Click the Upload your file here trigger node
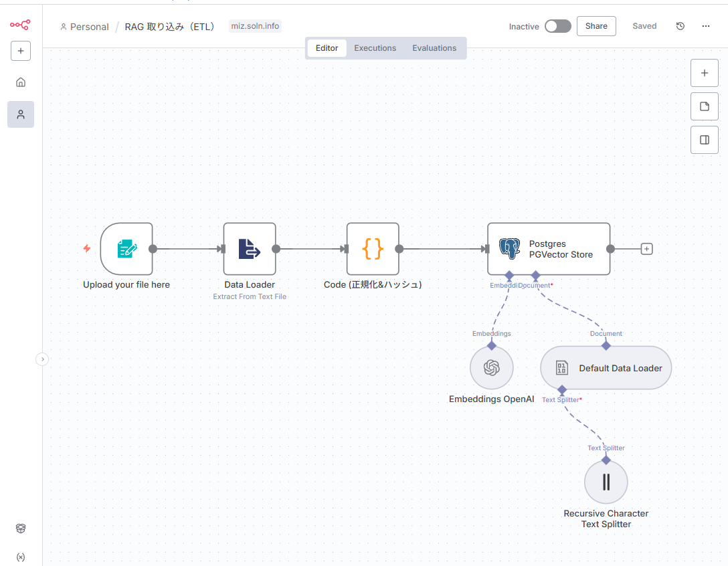This screenshot has width=728, height=566. point(126,249)
